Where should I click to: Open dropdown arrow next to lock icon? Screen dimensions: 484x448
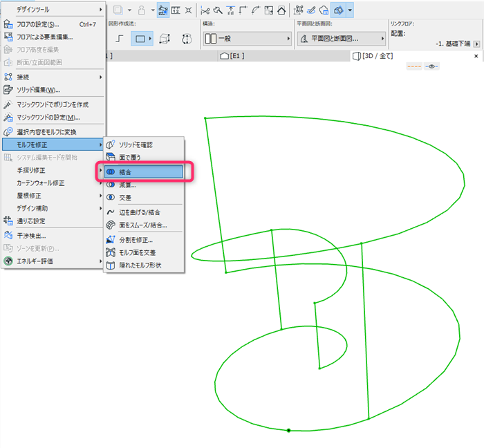coord(153,10)
